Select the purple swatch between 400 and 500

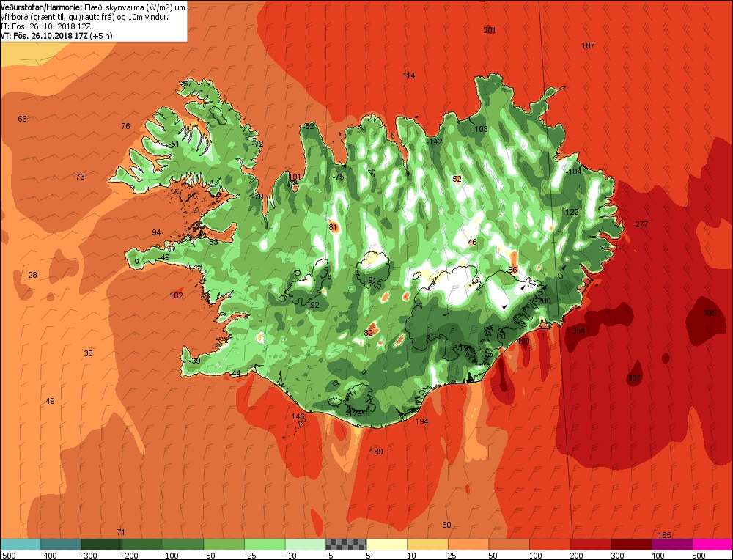point(671,545)
